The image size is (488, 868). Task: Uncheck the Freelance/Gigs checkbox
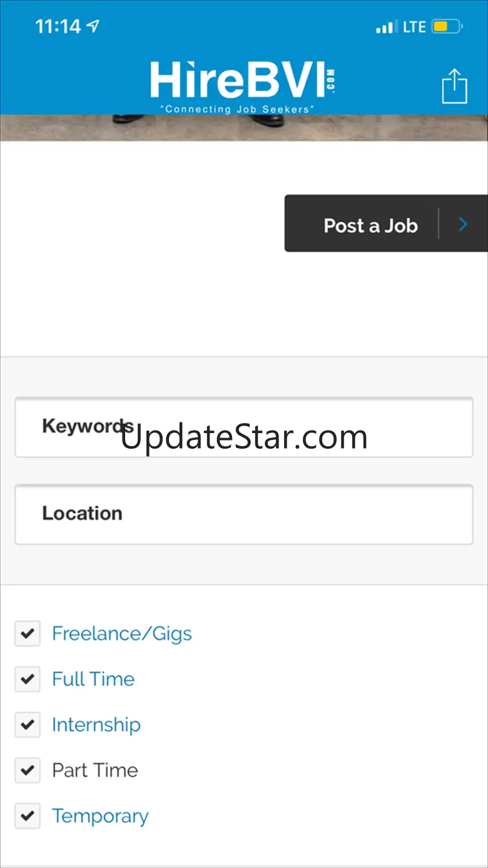click(28, 634)
